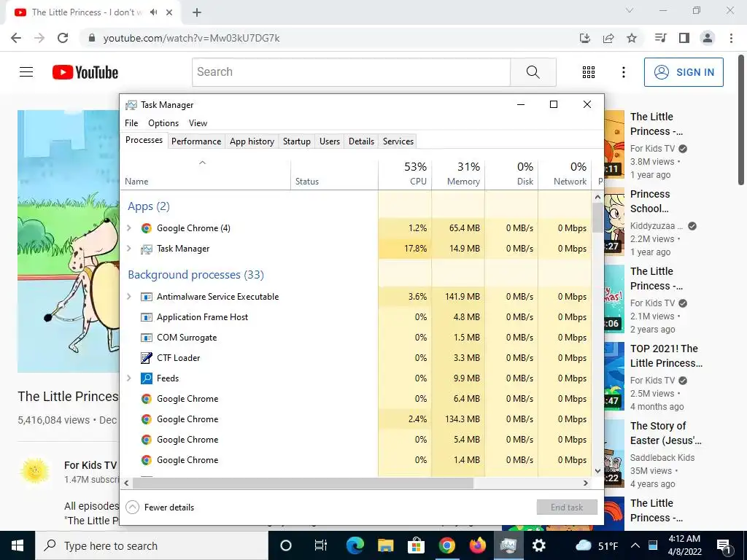Open the Chrome side panel icon
The image size is (747, 560).
click(x=684, y=38)
